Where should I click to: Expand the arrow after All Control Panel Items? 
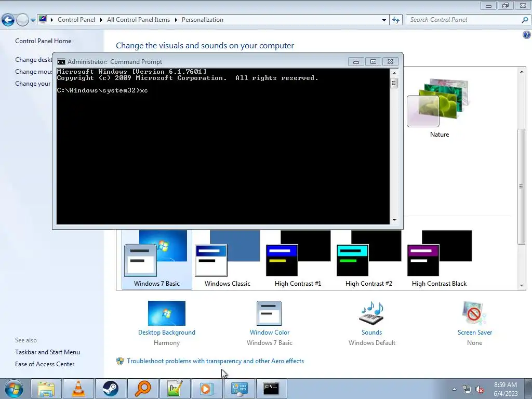pyautogui.click(x=176, y=20)
